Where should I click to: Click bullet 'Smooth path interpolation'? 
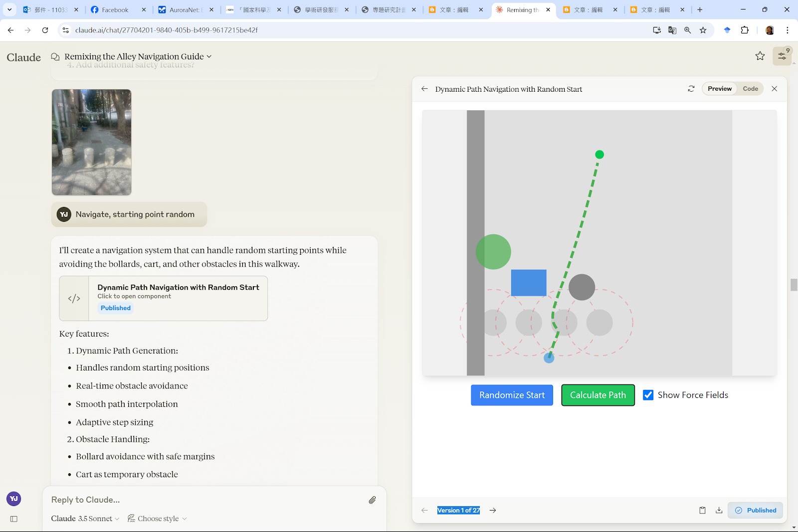127,404
